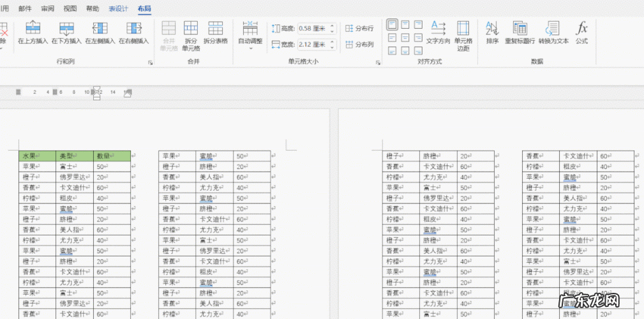Screen dimensions: 644x319
Task: Click 在下方插入 (Insert Below) icon
Action: tap(66, 29)
